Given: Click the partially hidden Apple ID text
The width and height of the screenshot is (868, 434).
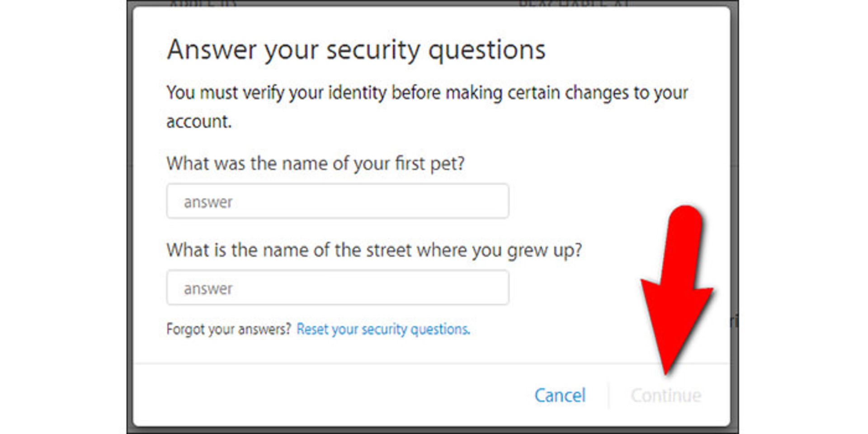Looking at the screenshot, I should coord(203,4).
